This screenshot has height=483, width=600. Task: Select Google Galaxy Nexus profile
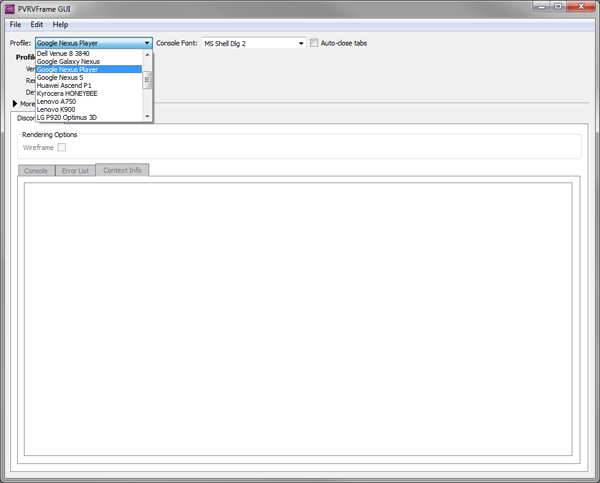click(x=89, y=62)
